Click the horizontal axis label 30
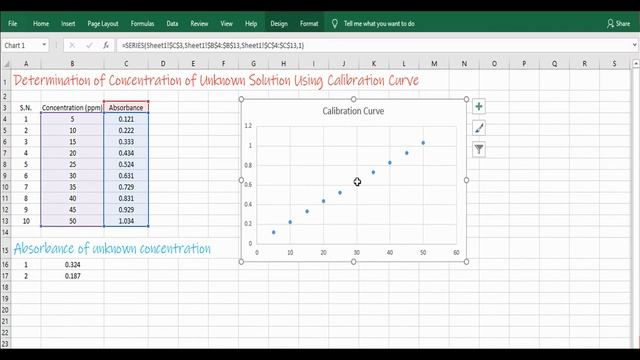The height and width of the screenshot is (360, 640). pyautogui.click(x=357, y=253)
